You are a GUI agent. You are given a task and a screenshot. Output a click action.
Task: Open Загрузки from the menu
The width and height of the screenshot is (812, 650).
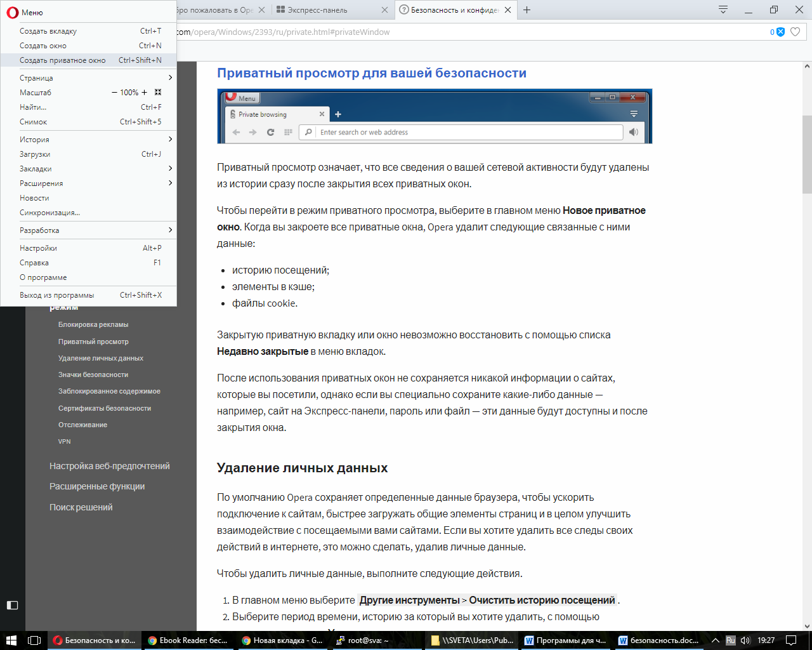88,154
